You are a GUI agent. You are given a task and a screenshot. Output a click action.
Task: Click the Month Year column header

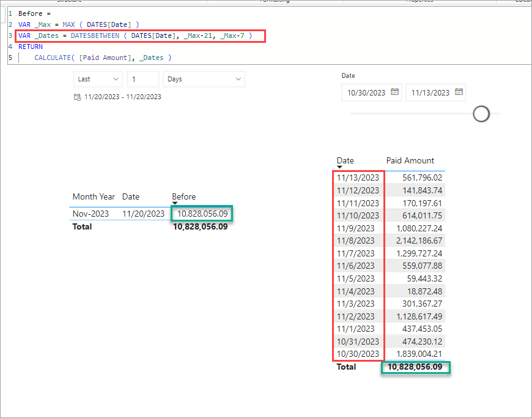pos(94,196)
